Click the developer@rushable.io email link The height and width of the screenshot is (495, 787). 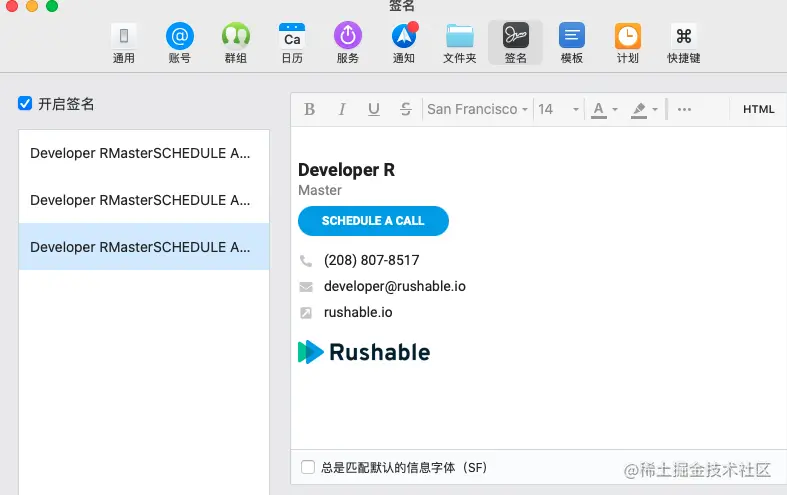[395, 286]
